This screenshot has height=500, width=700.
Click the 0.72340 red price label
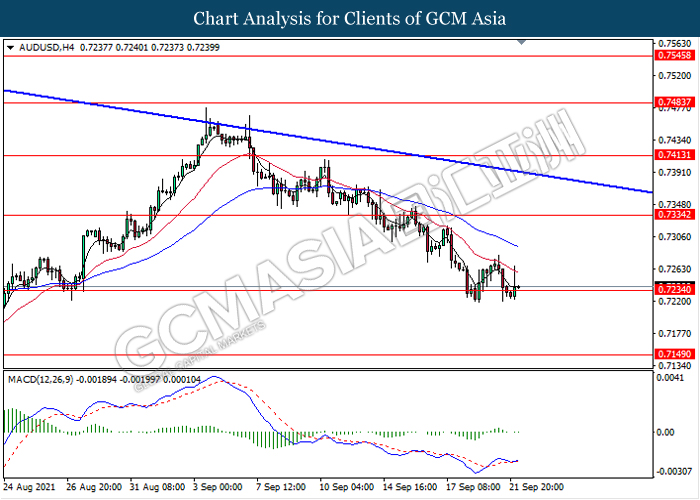675,290
